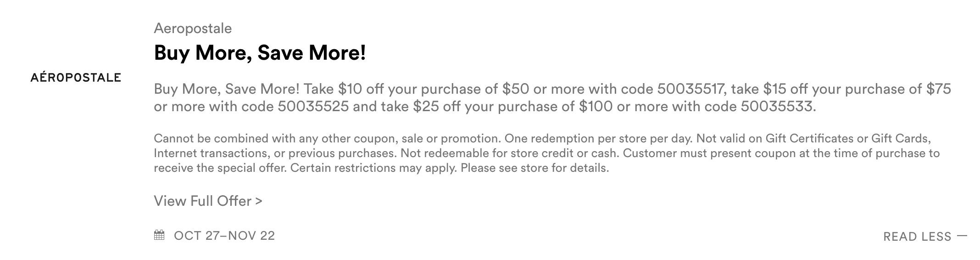Click the Aéropostale brand logo
This screenshot has width=980, height=260.
click(76, 78)
